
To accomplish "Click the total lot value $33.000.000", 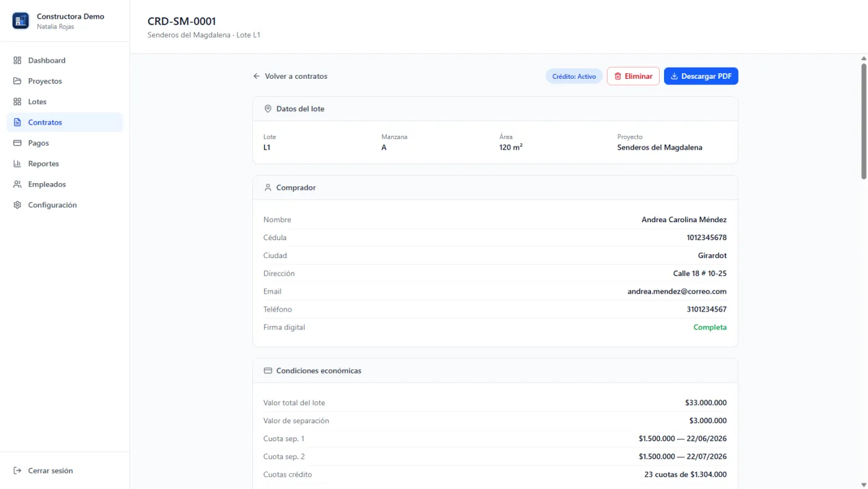I will pos(706,403).
